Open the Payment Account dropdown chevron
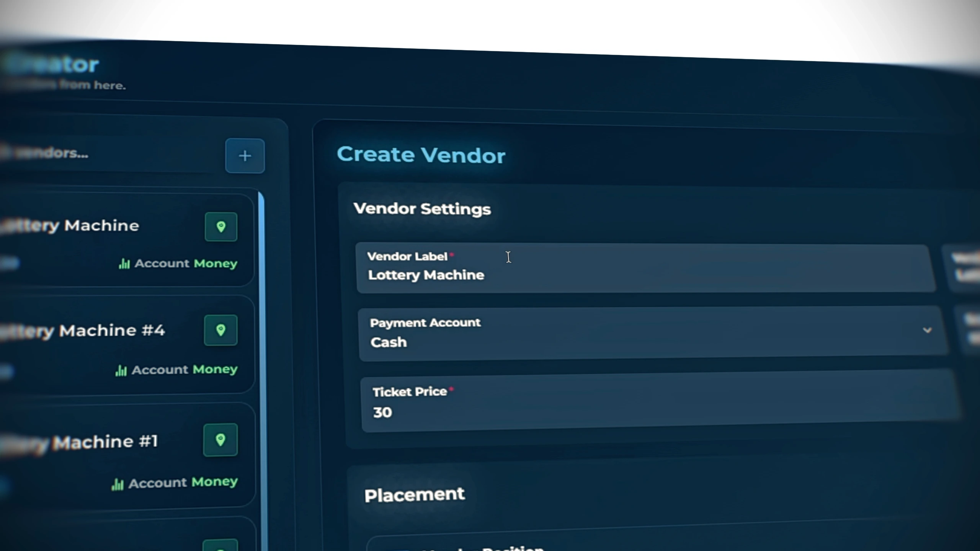 [x=927, y=330]
